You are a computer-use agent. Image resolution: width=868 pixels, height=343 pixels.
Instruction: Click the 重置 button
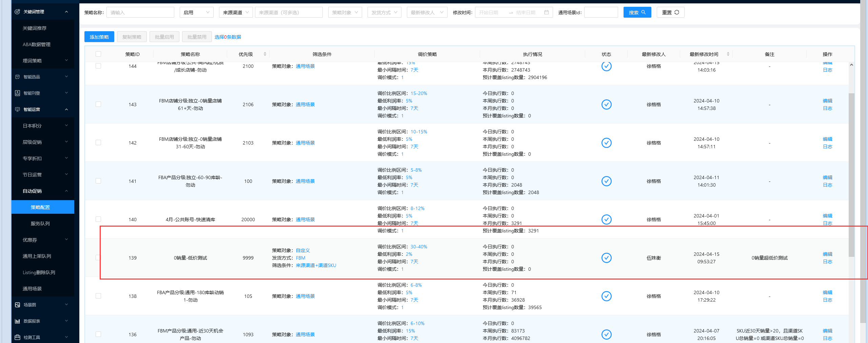[x=670, y=12]
